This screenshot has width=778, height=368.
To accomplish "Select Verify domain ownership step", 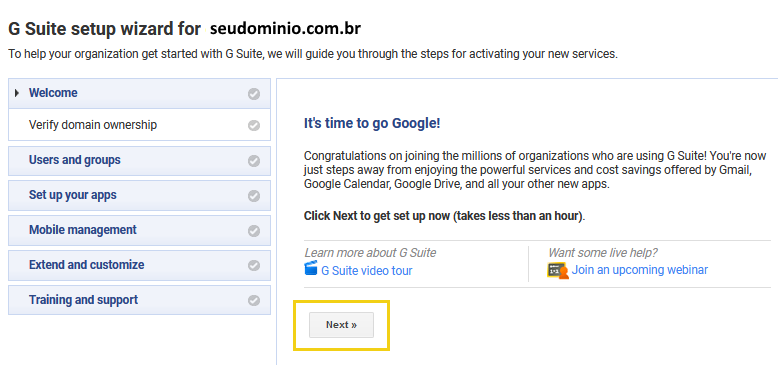I will tap(139, 125).
